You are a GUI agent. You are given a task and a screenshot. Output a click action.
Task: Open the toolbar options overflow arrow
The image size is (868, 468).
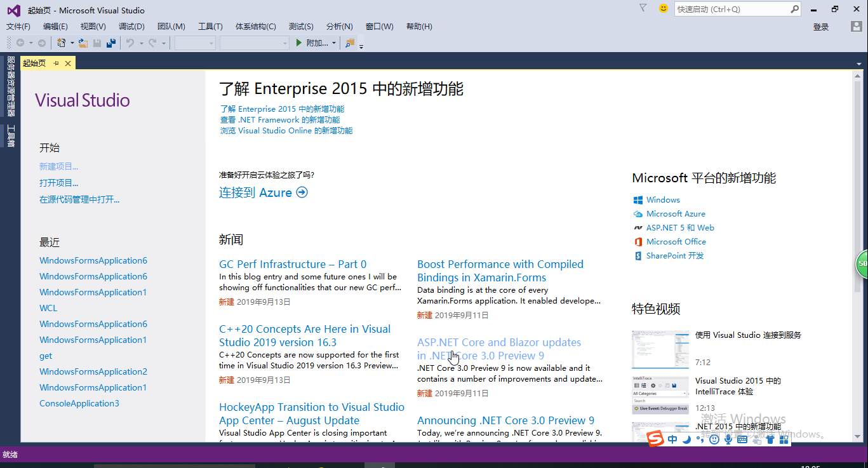[x=361, y=46]
